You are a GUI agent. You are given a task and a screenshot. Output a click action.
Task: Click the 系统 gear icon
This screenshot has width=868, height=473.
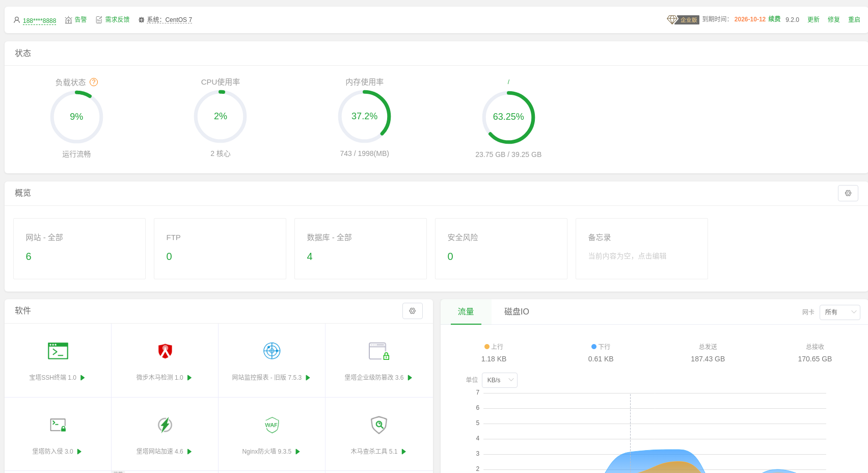(x=142, y=20)
